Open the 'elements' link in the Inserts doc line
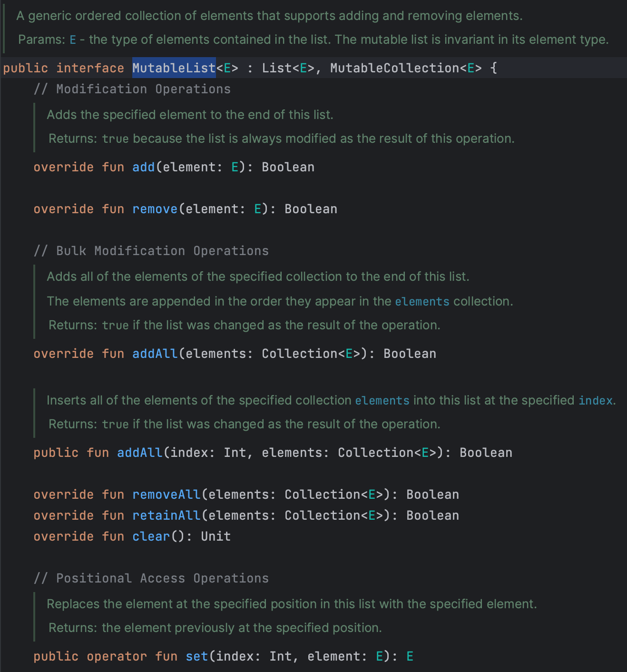 [382, 401]
